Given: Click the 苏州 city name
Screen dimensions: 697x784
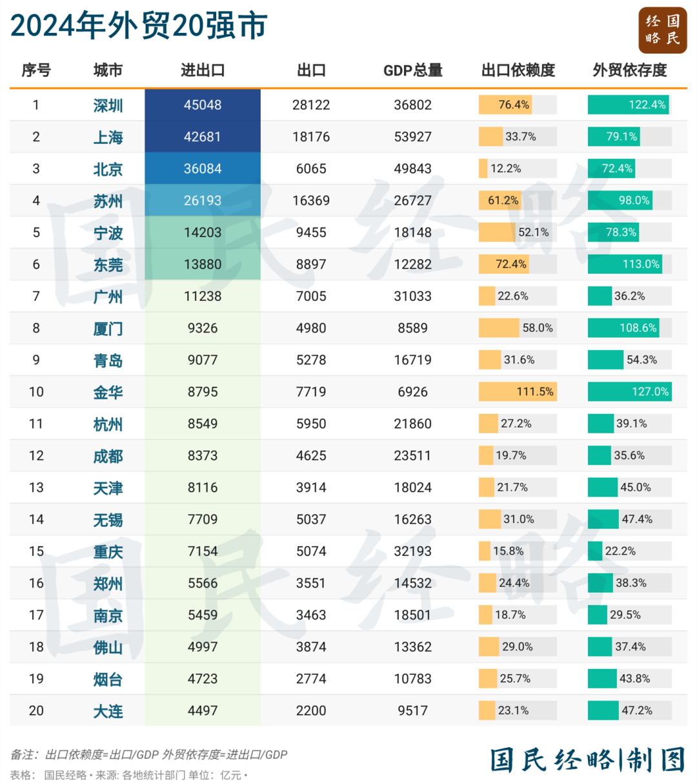Looking at the screenshot, I should pos(108,201).
